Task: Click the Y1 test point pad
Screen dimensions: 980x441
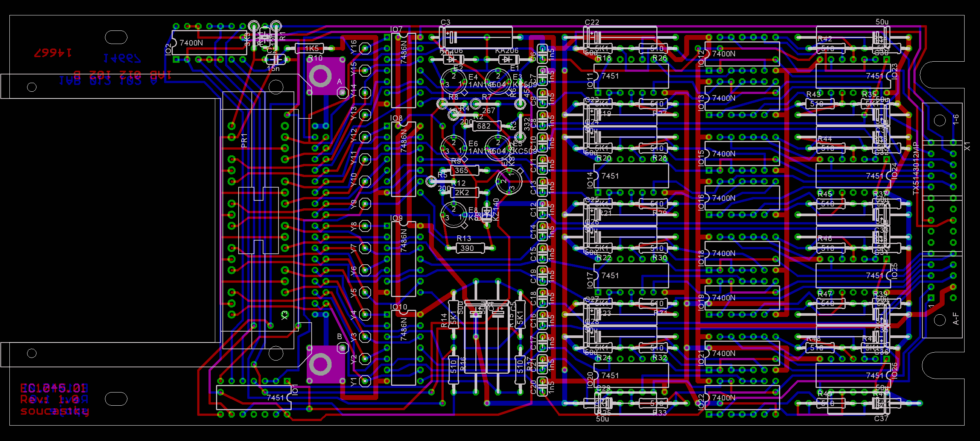Action: [365, 380]
